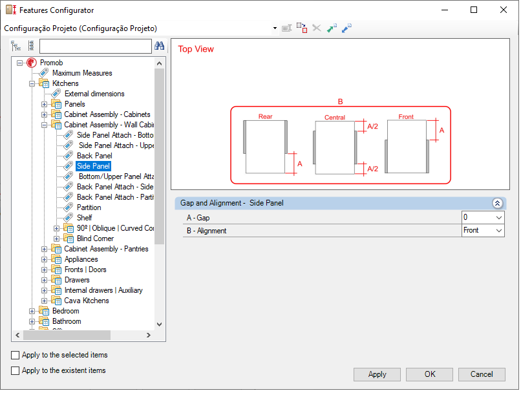532x404 pixels.
Task: Select the highlighted Side Panel item
Action: click(93, 166)
